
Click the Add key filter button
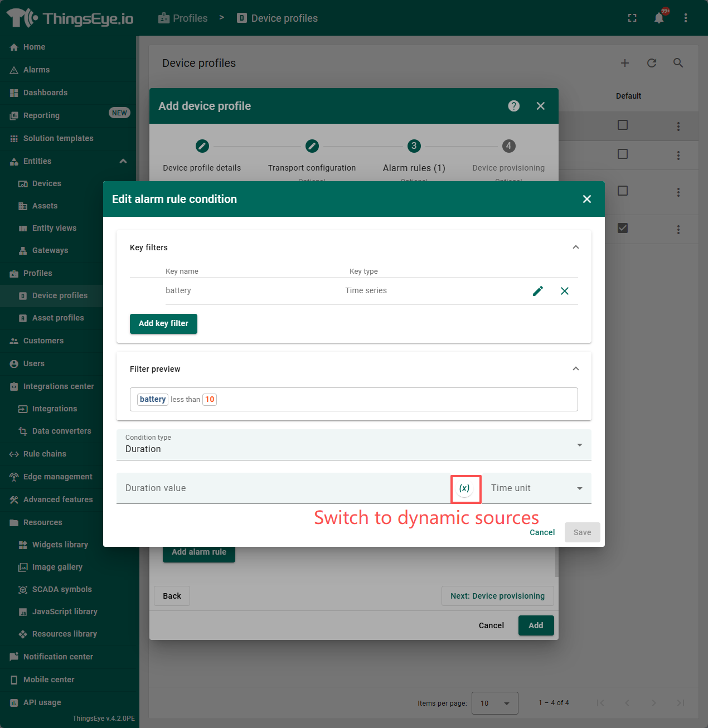[163, 324]
